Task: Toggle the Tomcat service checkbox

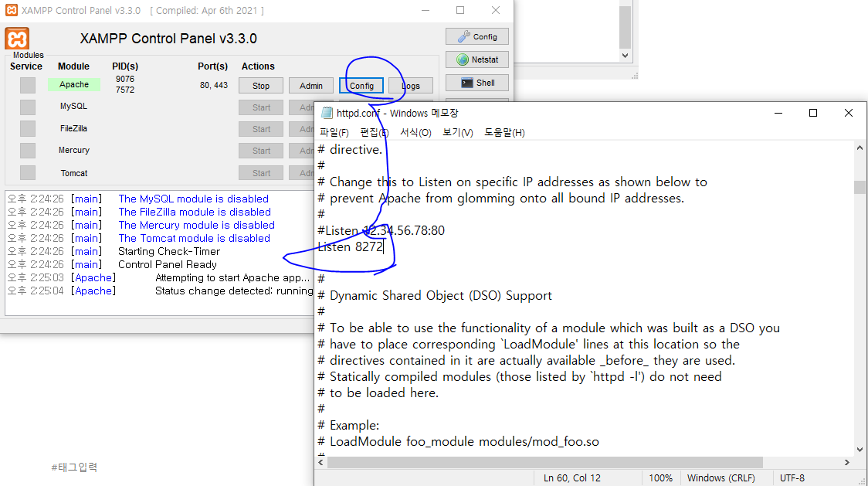Action: click(28, 173)
